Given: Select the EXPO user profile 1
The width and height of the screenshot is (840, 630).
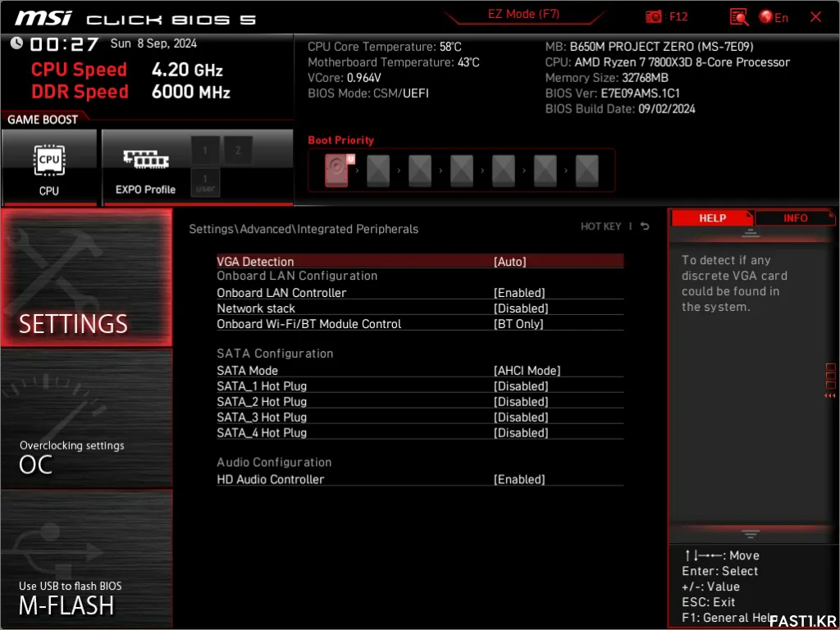Looking at the screenshot, I should tap(205, 182).
